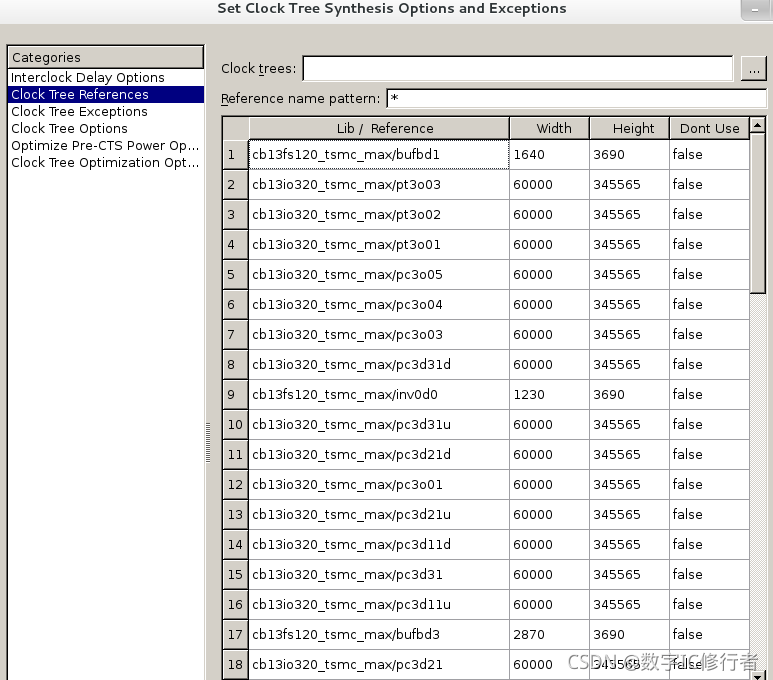Click the Categories header
The height and width of the screenshot is (680, 773).
pos(105,57)
